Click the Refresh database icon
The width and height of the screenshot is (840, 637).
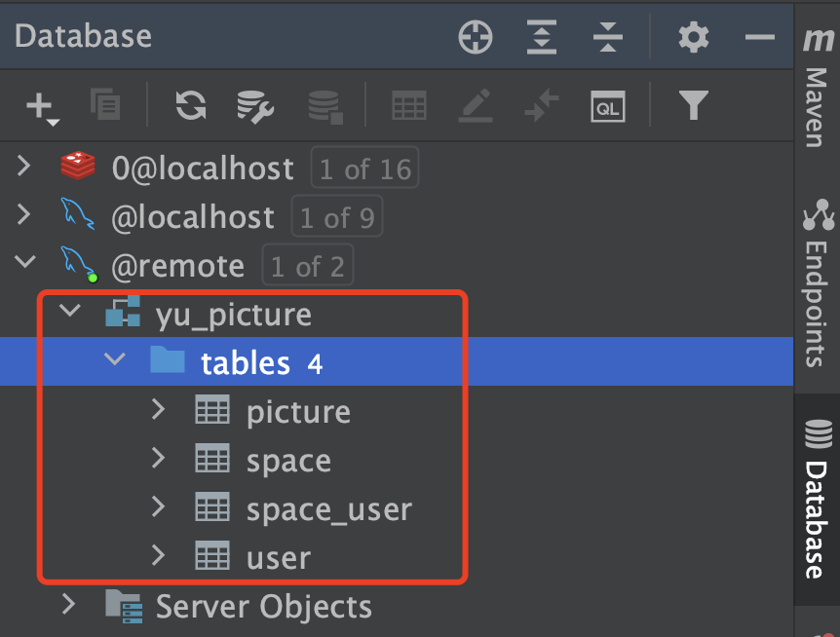[190, 105]
